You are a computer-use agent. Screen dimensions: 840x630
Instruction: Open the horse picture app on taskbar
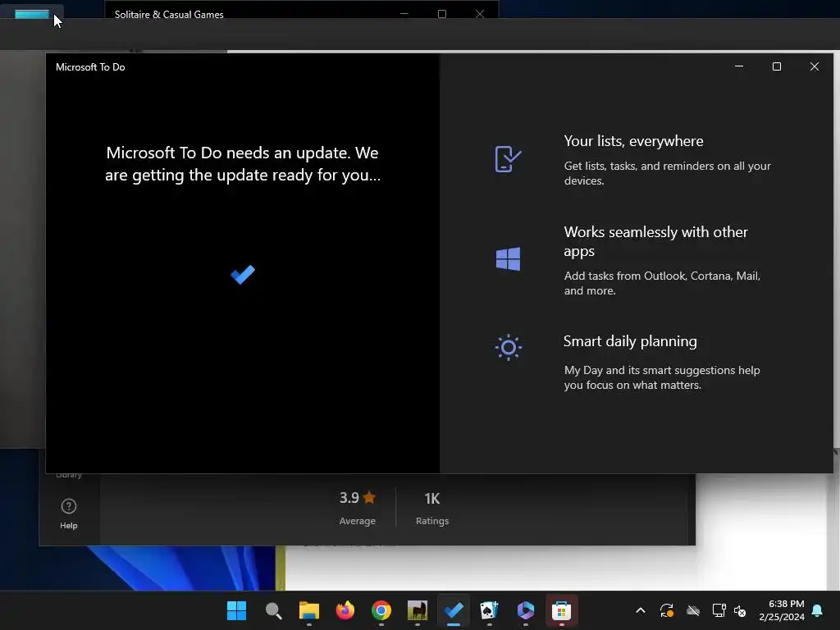418,610
